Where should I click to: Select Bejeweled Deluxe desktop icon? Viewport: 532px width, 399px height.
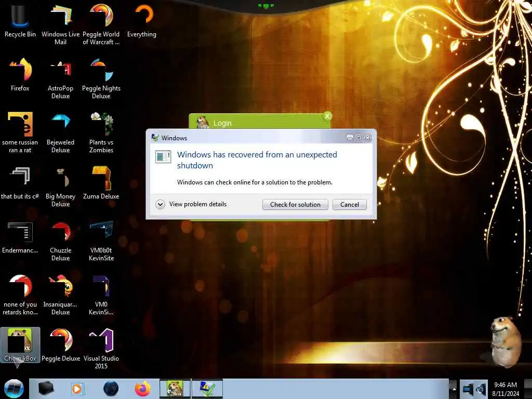tap(60, 132)
